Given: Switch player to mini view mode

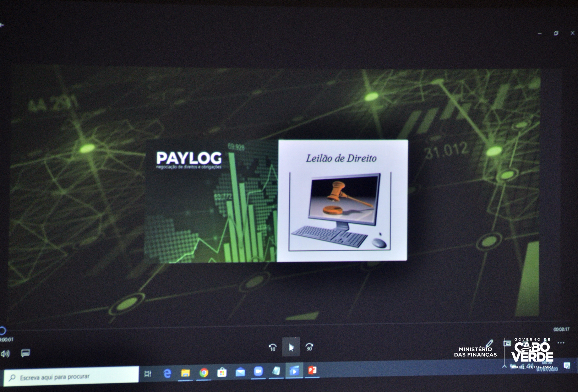Looking at the screenshot, I should 507,343.
